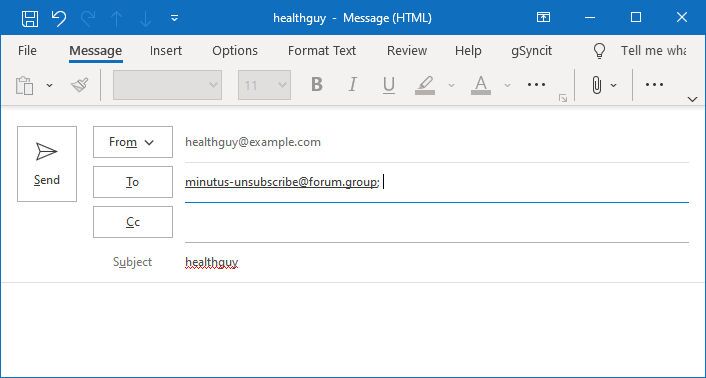Screen dimensions: 706x378
Task: Apply text highlight color
Action: 425,85
